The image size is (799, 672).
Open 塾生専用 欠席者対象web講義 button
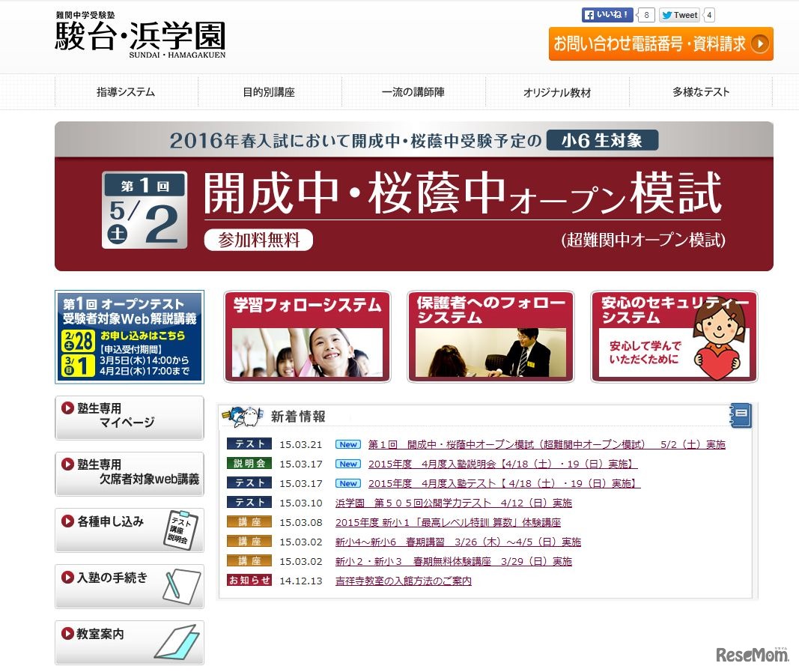pyautogui.click(x=130, y=473)
